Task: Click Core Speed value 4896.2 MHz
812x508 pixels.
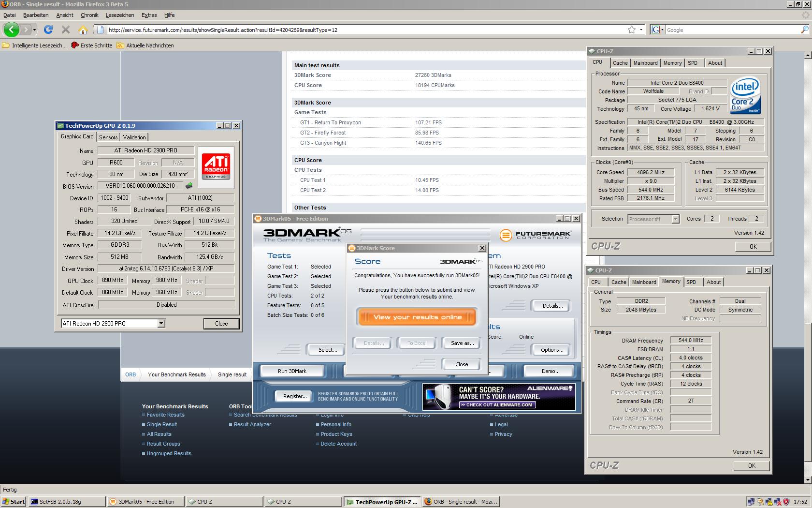Action: coord(651,172)
